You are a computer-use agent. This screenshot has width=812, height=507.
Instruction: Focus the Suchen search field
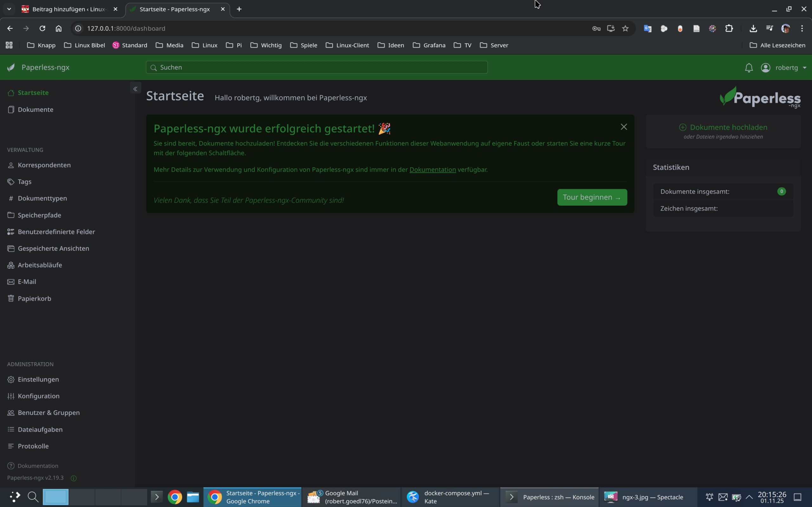point(317,67)
